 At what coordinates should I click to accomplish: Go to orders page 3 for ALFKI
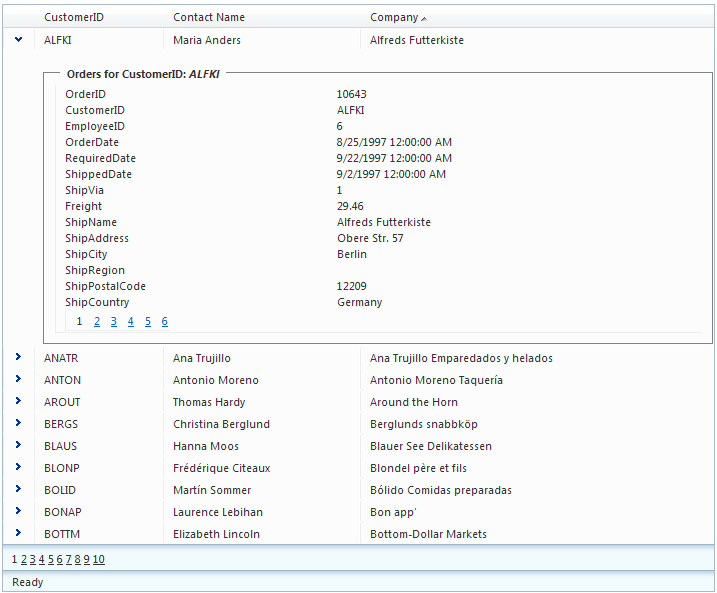tap(113, 321)
